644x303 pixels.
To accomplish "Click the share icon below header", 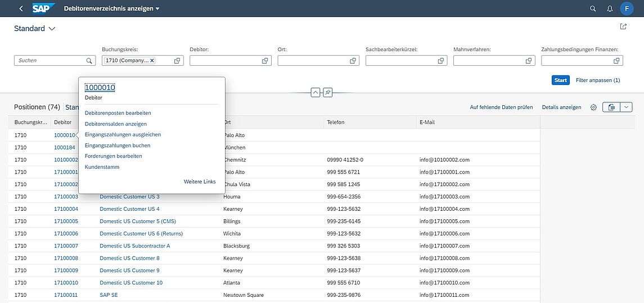I will click(x=623, y=26).
